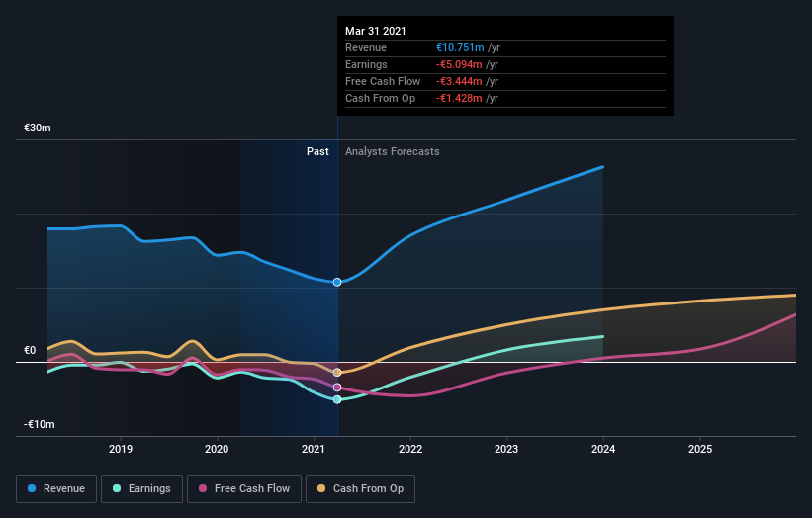Click the 2022 x-axis label
This screenshot has width=812, height=518.
click(x=410, y=449)
